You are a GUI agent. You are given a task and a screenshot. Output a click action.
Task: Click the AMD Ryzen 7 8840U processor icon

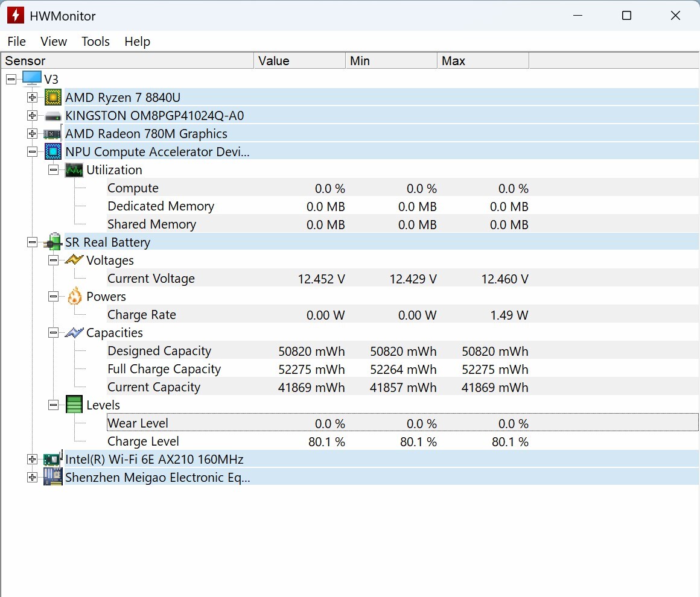(53, 97)
